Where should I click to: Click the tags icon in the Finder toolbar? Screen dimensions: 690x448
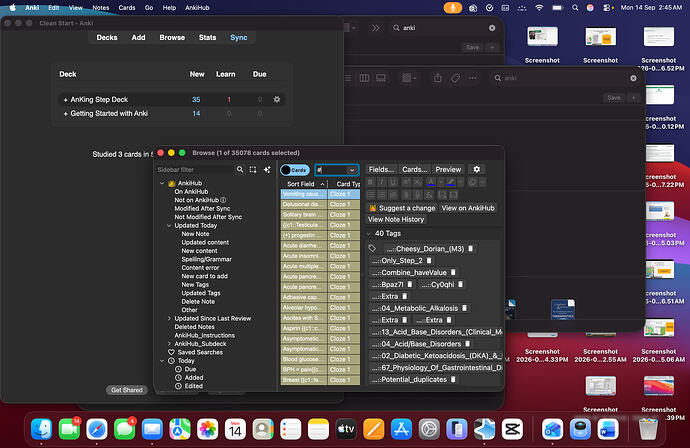click(455, 78)
